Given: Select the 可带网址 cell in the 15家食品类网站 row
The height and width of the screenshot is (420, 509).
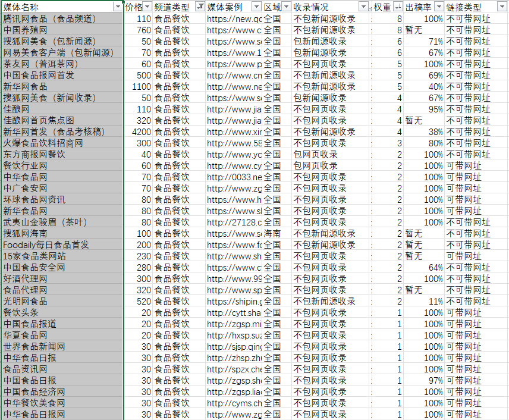Looking at the screenshot, I should (x=475, y=256).
